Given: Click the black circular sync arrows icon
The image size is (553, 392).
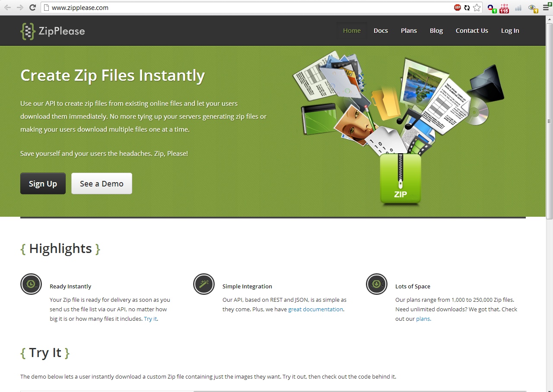Looking at the screenshot, I should tap(467, 7).
